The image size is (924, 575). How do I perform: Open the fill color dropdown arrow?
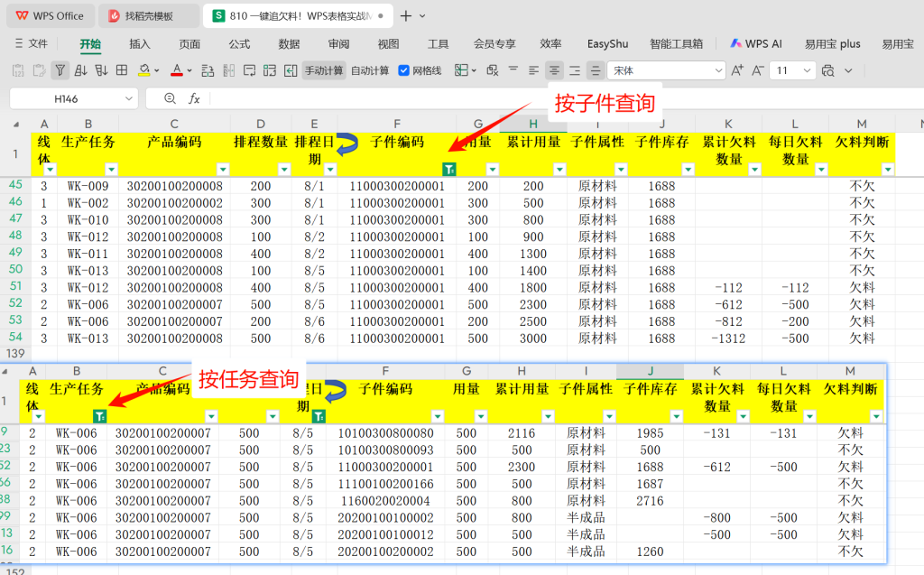click(x=157, y=70)
